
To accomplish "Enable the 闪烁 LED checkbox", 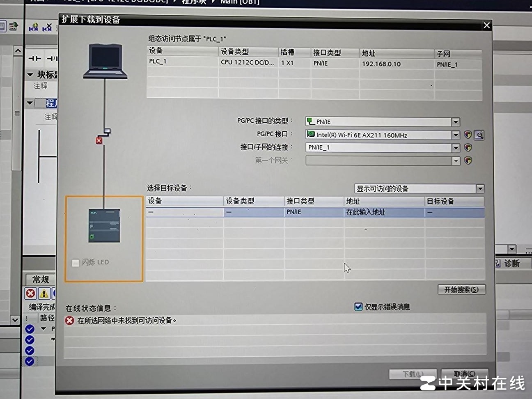I will [x=75, y=263].
